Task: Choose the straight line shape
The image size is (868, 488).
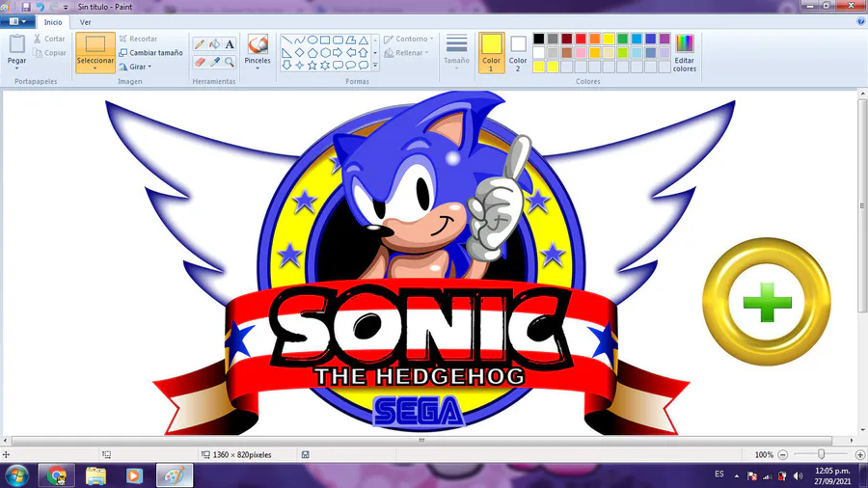Action: click(286, 41)
